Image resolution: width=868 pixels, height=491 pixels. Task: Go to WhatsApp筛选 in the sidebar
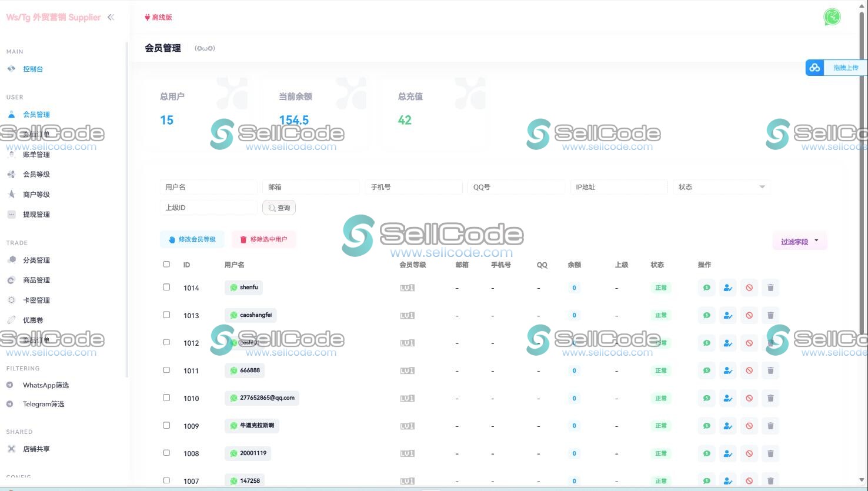tap(45, 385)
